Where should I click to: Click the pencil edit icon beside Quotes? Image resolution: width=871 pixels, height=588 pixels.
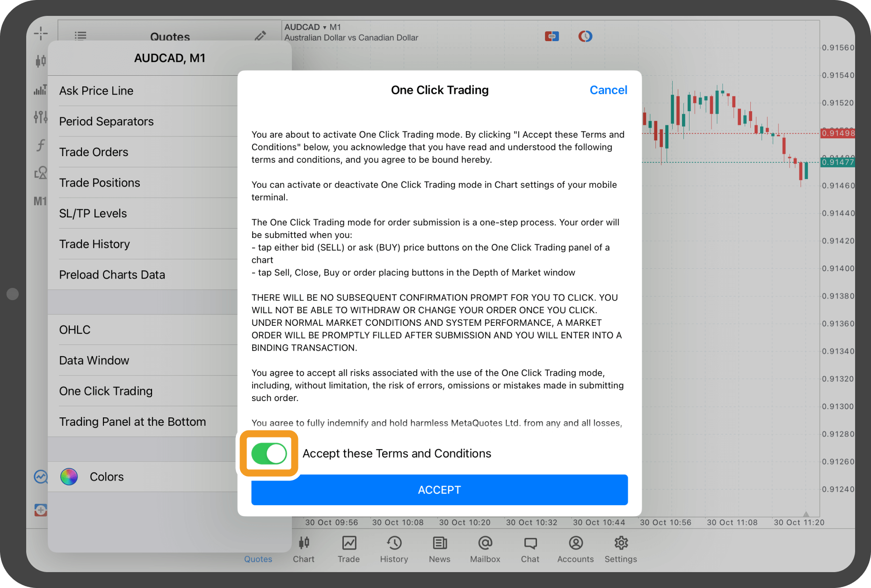pyautogui.click(x=260, y=36)
